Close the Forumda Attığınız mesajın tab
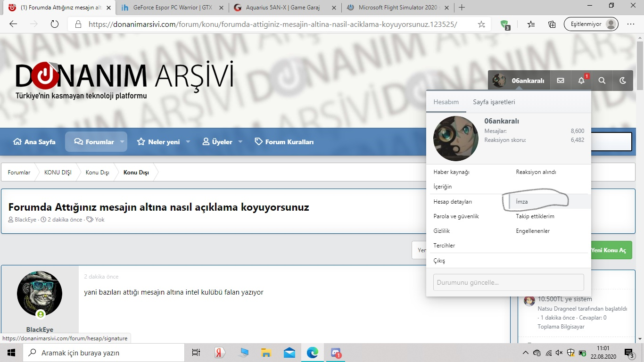The height and width of the screenshot is (362, 644). coord(108,8)
